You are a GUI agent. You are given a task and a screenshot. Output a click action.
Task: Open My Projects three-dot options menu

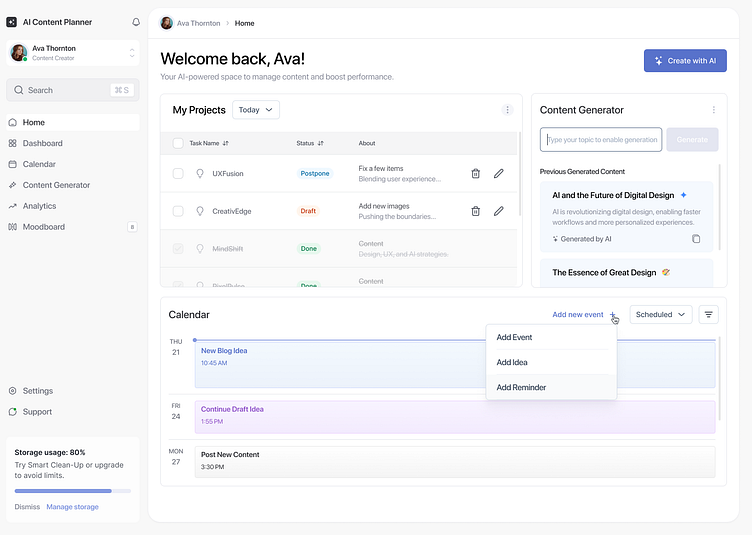(507, 110)
